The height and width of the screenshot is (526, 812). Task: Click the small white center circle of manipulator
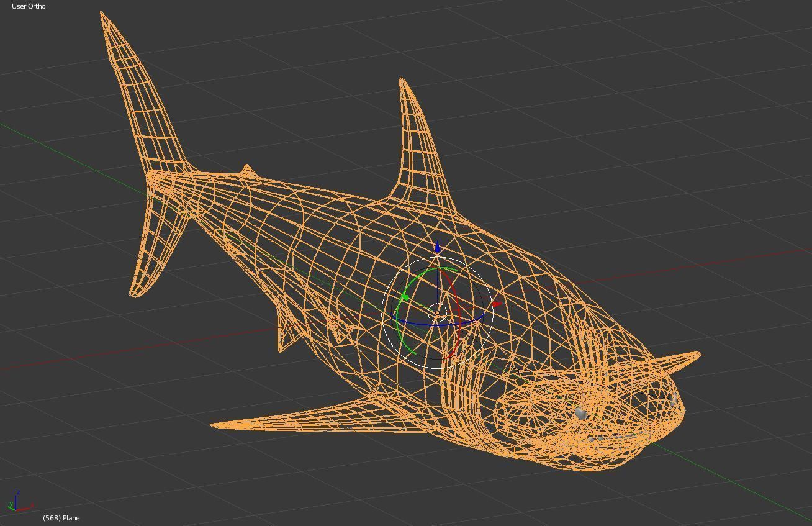[437, 312]
